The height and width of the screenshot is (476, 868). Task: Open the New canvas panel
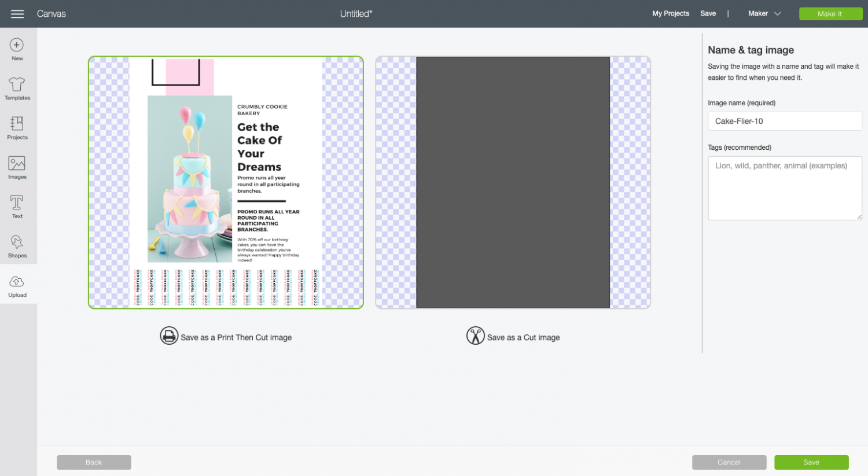pyautogui.click(x=17, y=49)
